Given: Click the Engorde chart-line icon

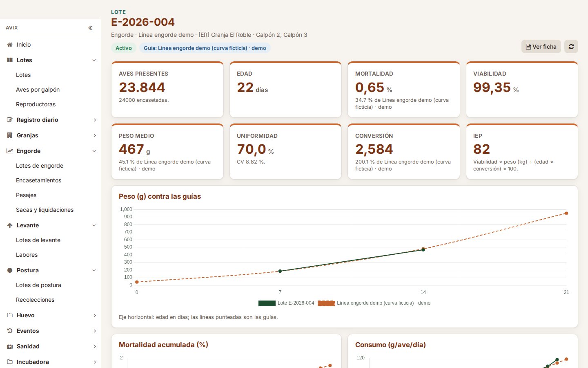Looking at the screenshot, I should click(x=10, y=151).
